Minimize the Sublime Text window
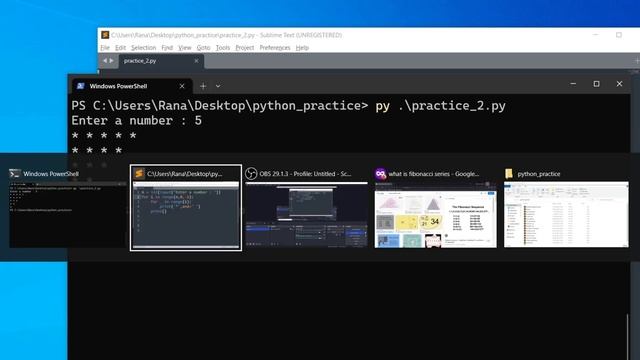 tap(596, 35)
